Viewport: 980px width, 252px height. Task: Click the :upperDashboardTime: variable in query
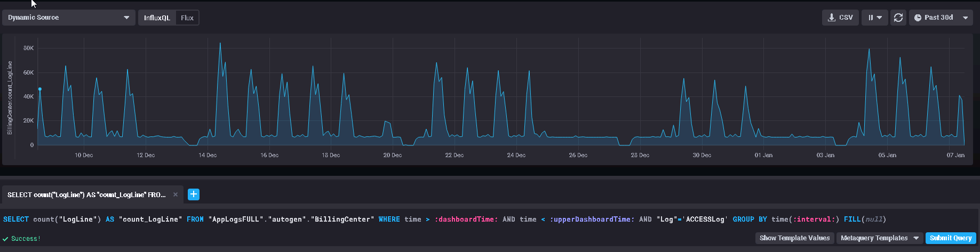(x=592, y=220)
